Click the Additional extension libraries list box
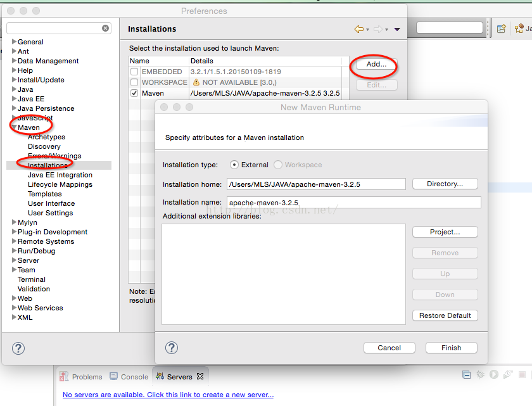Viewport: 532px width, 406px height. click(x=284, y=274)
